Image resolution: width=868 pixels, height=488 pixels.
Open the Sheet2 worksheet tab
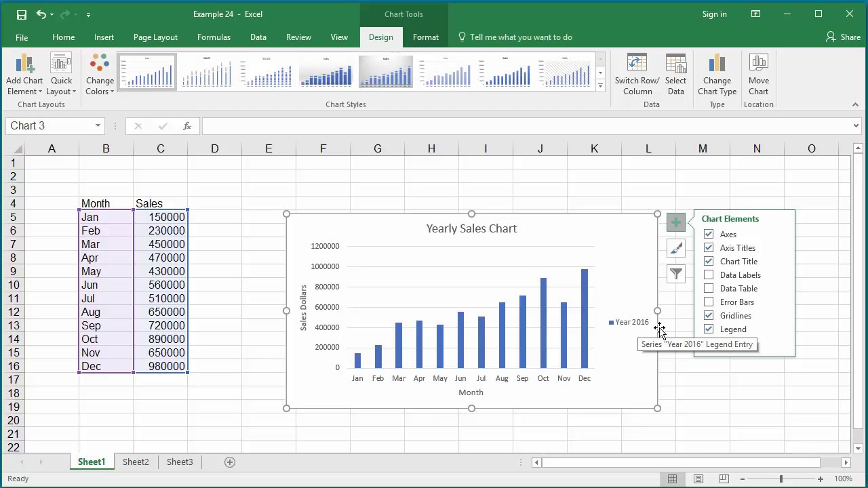[136, 462]
